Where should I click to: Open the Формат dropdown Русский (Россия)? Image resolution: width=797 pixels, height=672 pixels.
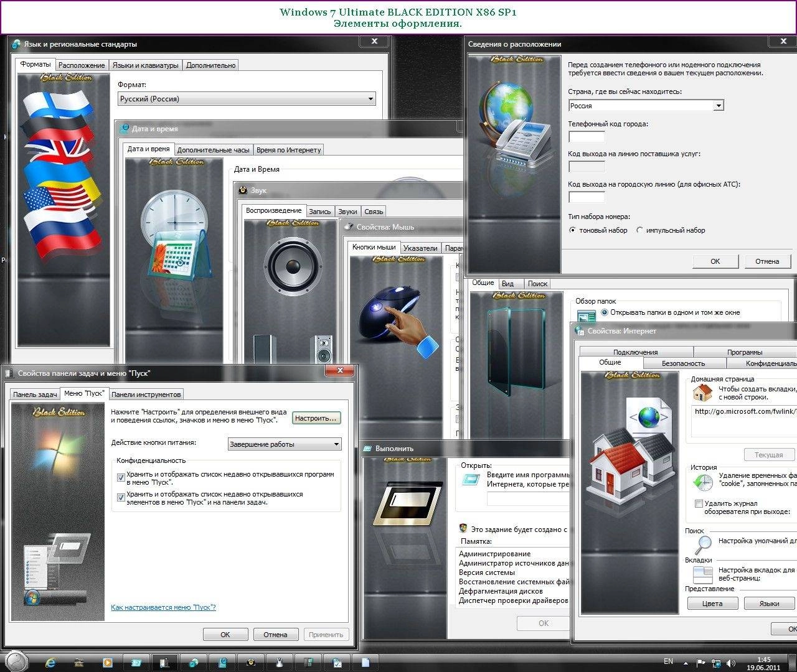coord(247,99)
